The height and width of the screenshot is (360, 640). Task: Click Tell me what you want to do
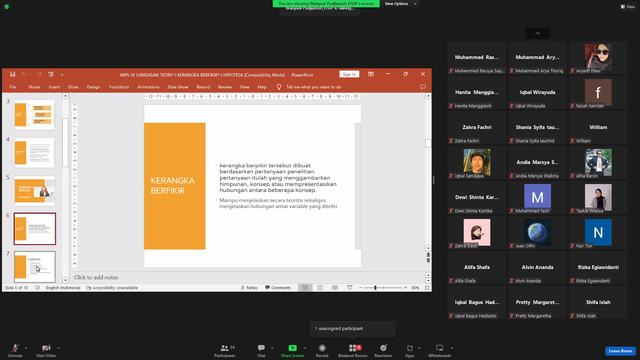point(313,87)
